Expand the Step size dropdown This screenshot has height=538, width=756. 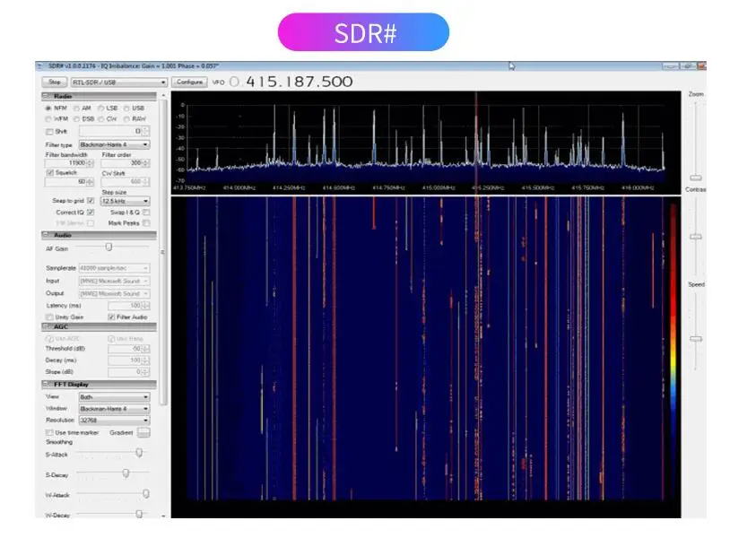tap(125, 201)
